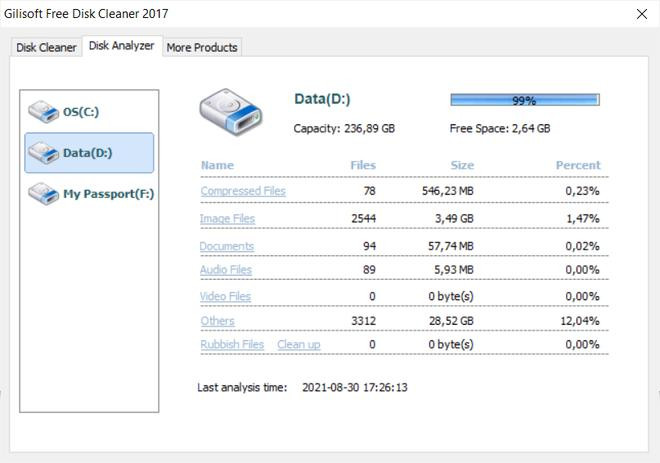
Task: Click the large Data(D:) disk icon
Action: 230,112
